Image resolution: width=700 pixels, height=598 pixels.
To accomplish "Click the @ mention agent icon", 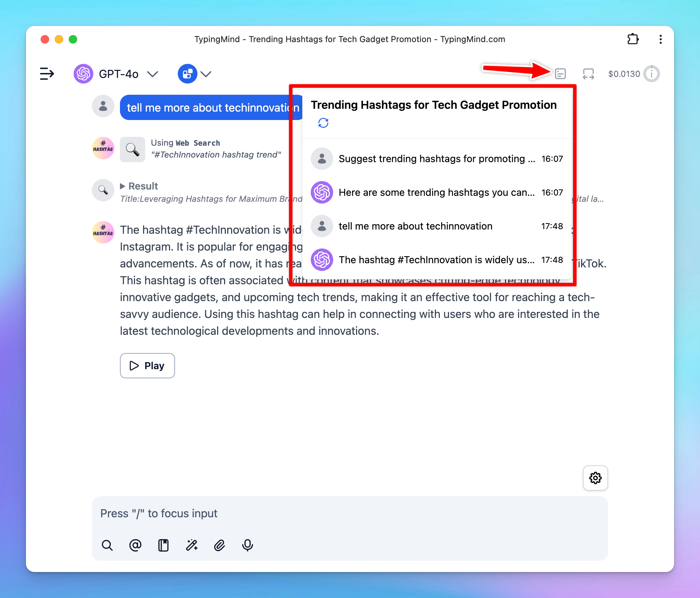I will [x=135, y=545].
